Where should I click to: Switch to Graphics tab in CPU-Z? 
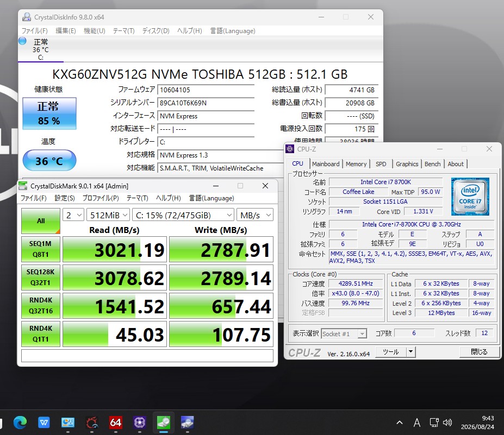point(407,163)
